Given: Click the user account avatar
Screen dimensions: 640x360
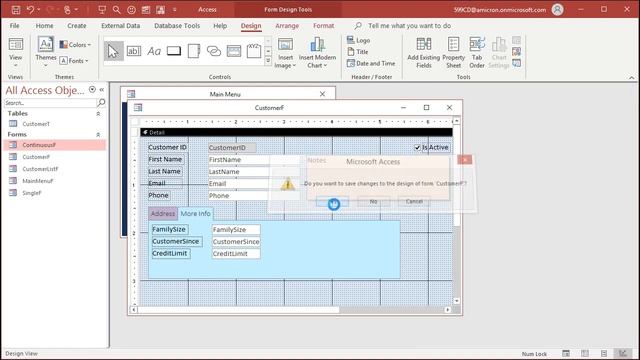Looking at the screenshot, I should (x=558, y=9).
